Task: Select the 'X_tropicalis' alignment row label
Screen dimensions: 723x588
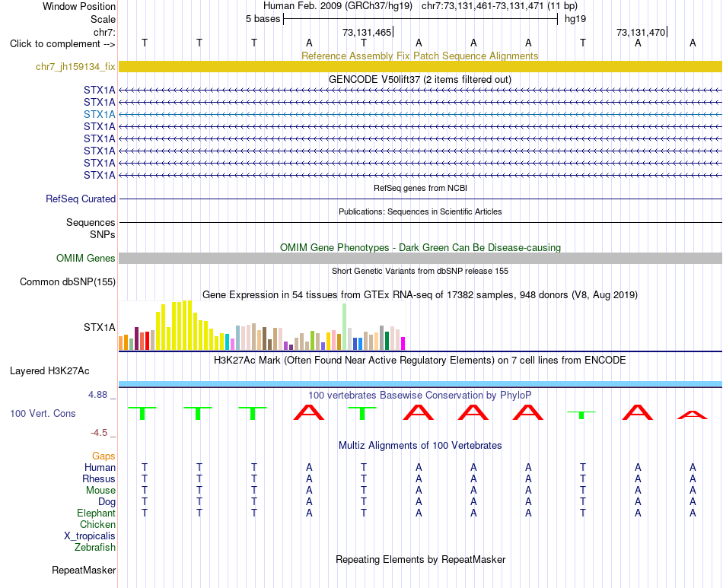Action: pyautogui.click(x=90, y=536)
